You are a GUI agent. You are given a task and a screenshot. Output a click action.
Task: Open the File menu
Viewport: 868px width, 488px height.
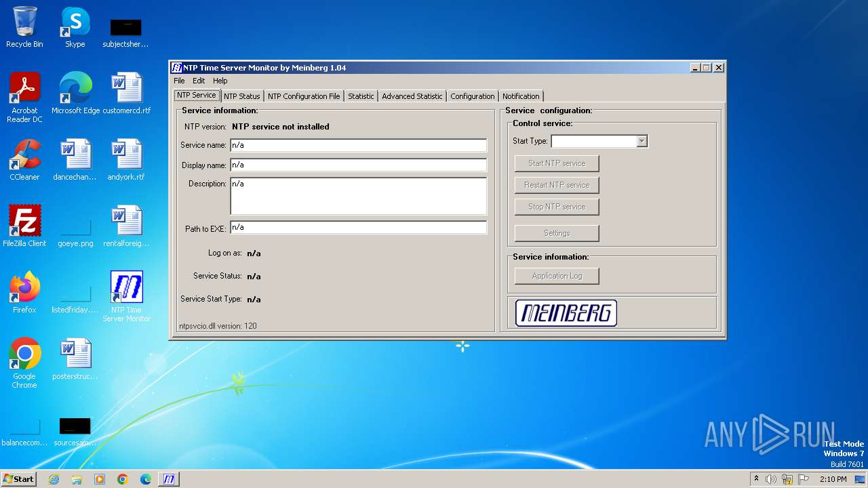point(179,81)
